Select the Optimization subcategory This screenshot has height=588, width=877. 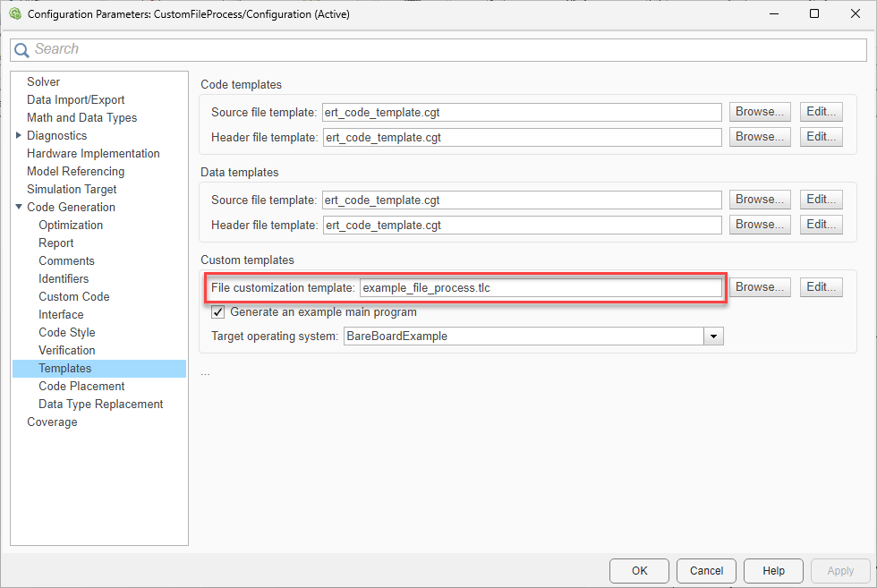tap(71, 225)
